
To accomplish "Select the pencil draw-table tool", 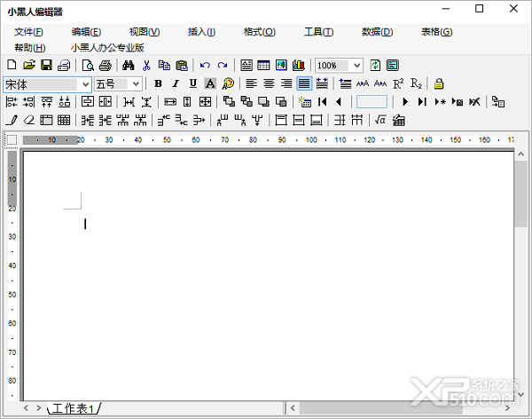I will [x=12, y=120].
